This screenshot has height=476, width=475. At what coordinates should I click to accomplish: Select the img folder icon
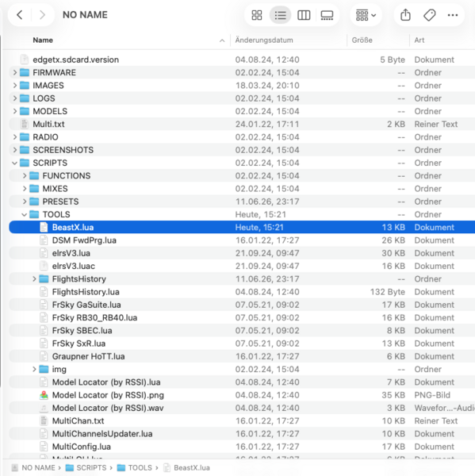pyautogui.click(x=44, y=369)
